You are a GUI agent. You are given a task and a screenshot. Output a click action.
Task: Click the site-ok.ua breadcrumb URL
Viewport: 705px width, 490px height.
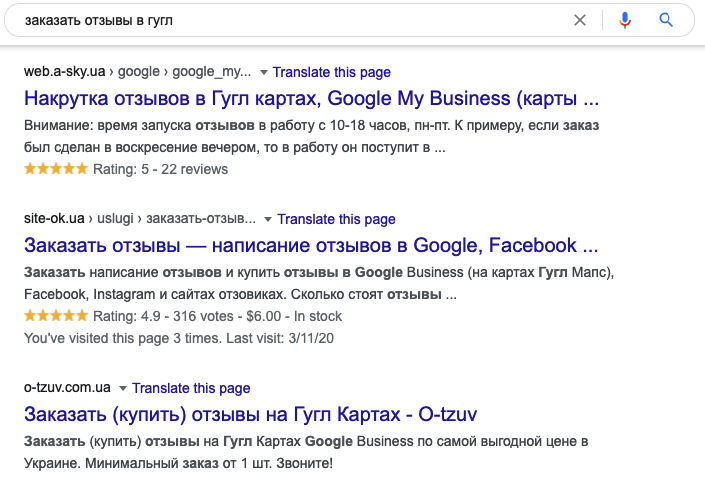tap(140, 219)
